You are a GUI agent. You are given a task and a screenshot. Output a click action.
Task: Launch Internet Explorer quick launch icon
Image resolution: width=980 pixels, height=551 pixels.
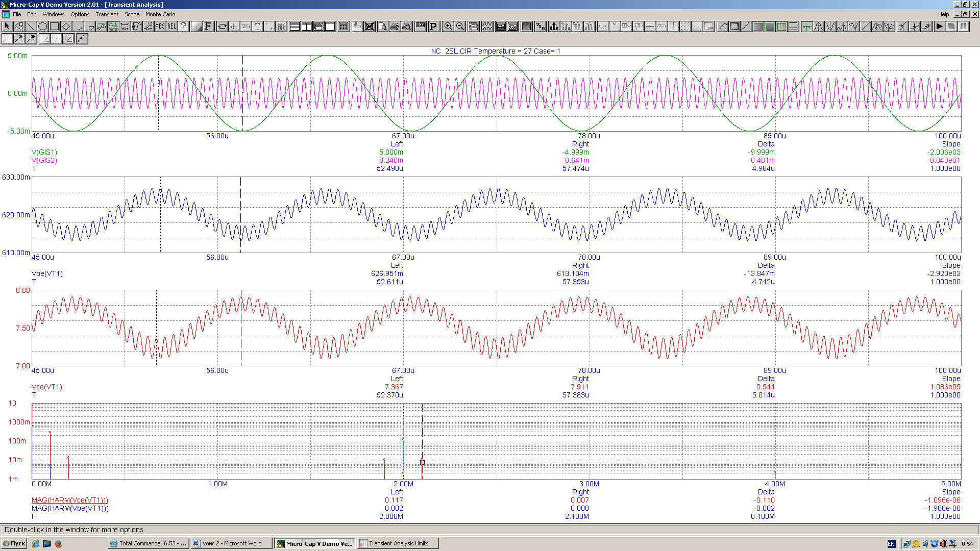(36, 544)
